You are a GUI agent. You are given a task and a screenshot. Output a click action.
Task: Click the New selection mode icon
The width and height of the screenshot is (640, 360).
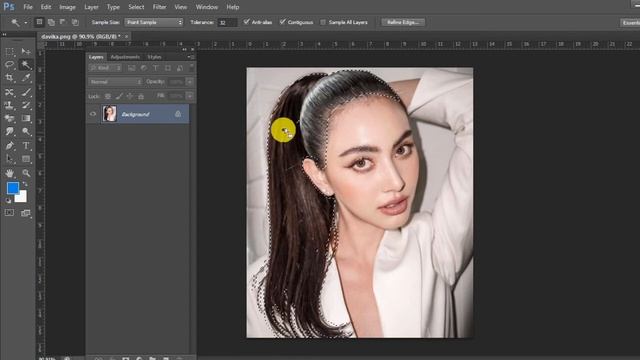click(x=39, y=22)
